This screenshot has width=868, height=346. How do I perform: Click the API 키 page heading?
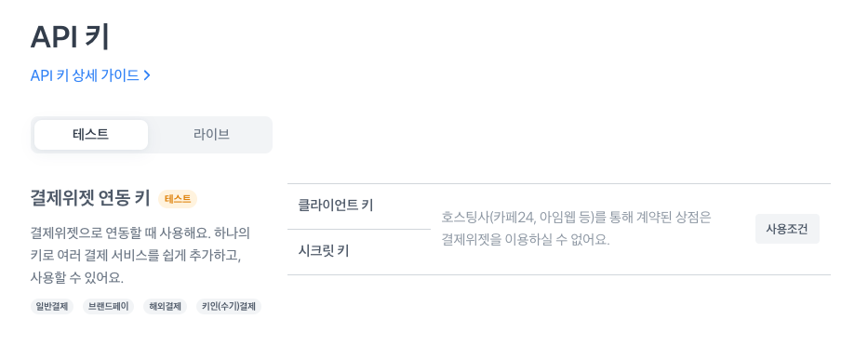(x=70, y=37)
